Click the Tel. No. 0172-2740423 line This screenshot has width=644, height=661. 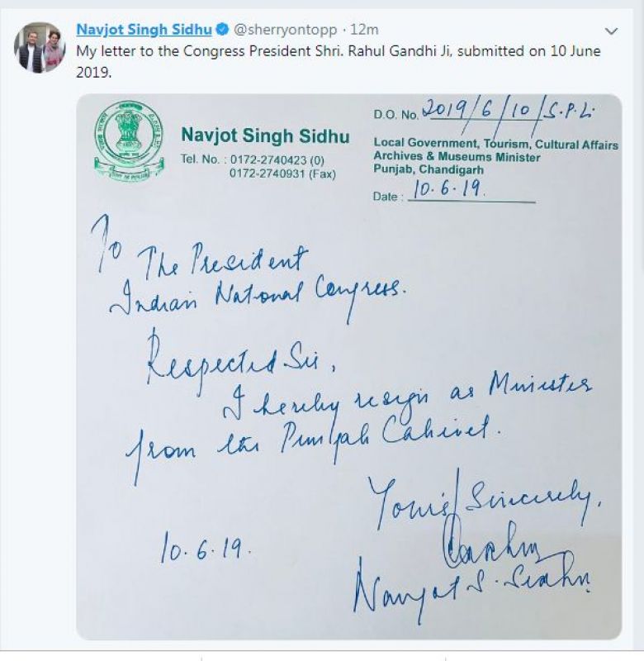[252, 159]
